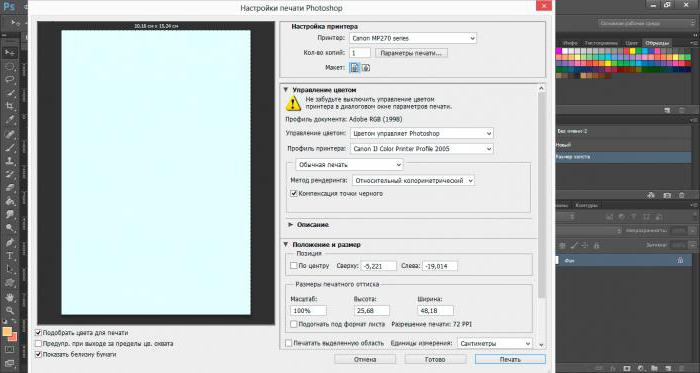Screen dimensions: 700x373
Task: Open the Обычная печать dropdown
Action: [x=349, y=165]
